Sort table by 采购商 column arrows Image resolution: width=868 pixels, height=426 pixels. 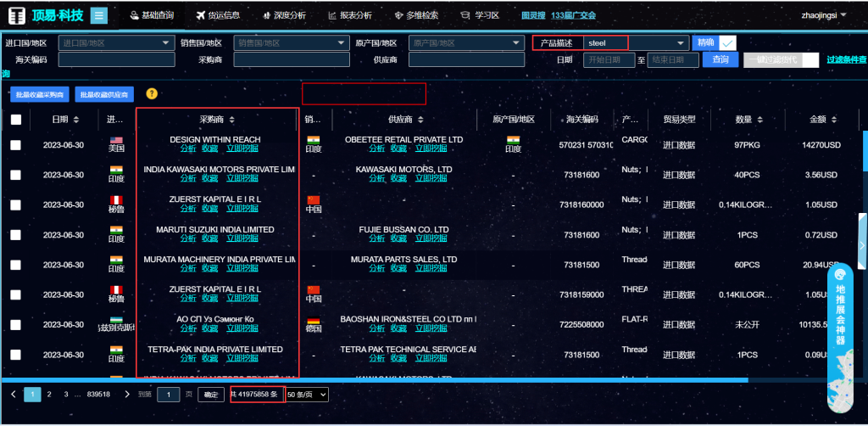[231, 120]
